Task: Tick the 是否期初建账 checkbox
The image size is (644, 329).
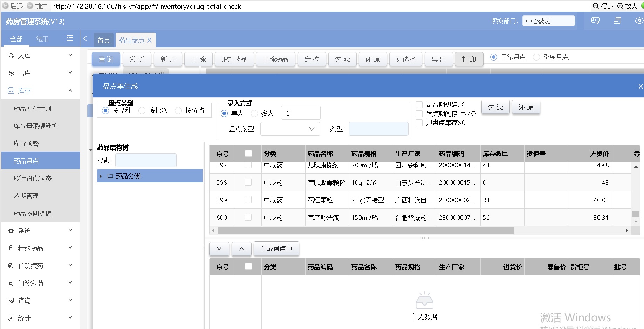Action: 419,105
